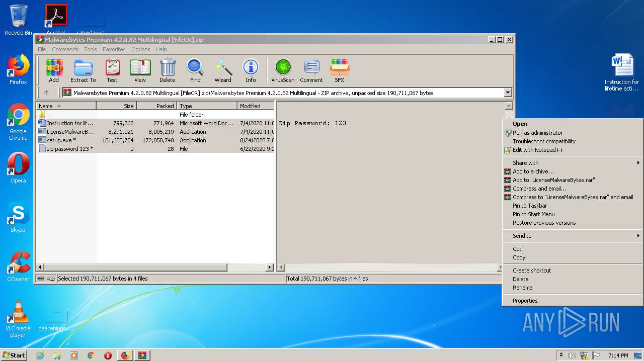Click the View file icon
644x362 pixels.
[140, 70]
